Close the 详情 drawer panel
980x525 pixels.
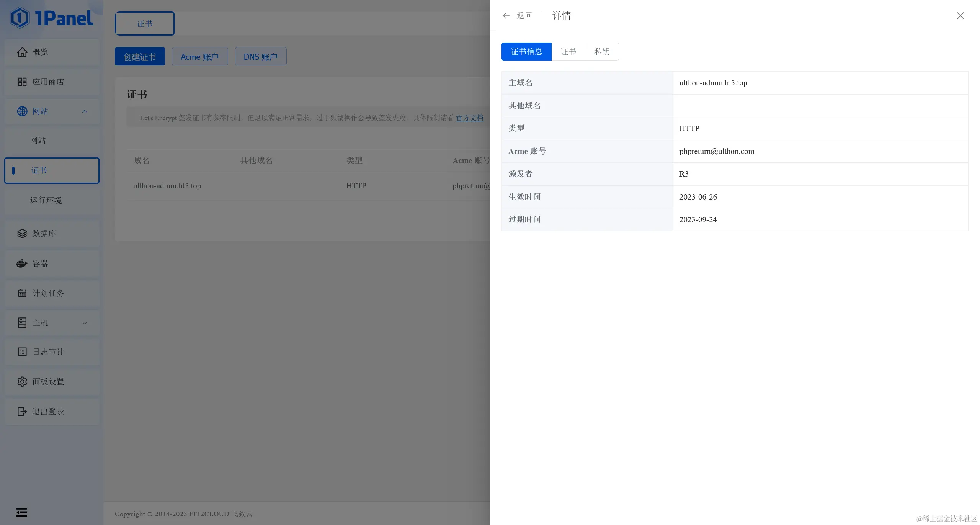tap(960, 16)
